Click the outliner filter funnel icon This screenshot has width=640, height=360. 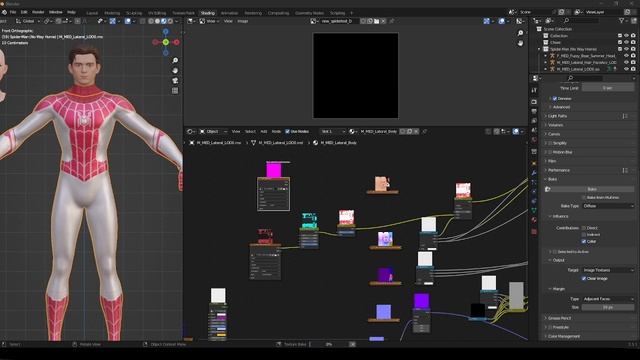coord(621,20)
